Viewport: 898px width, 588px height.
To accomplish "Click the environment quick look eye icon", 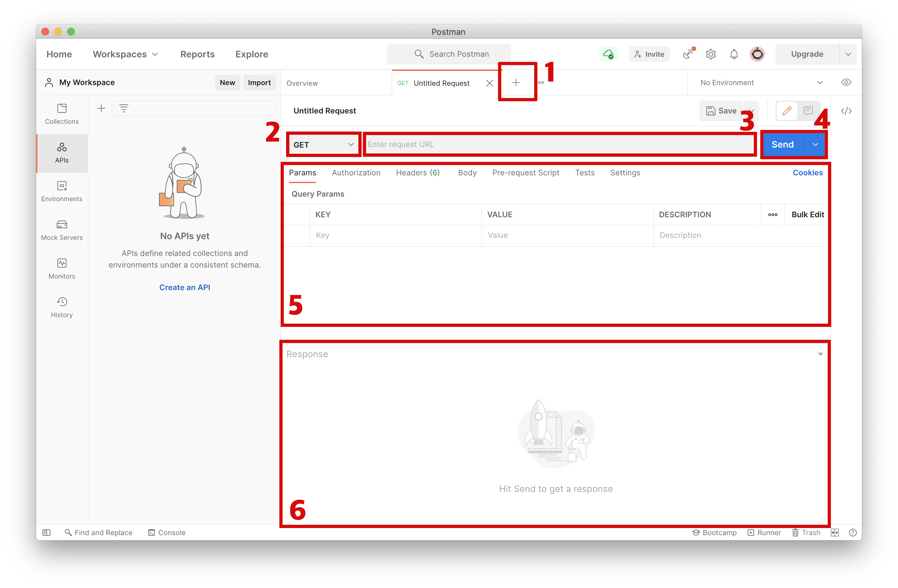I will (x=846, y=83).
